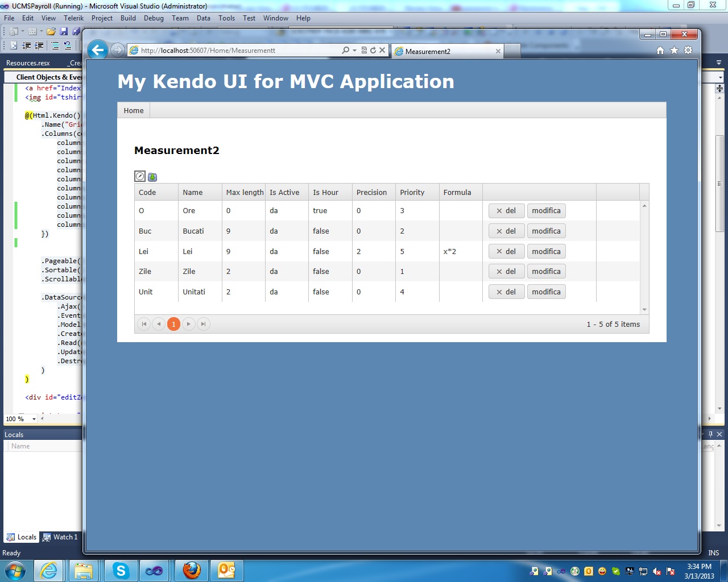Click the browser forward arrow button

tap(117, 50)
